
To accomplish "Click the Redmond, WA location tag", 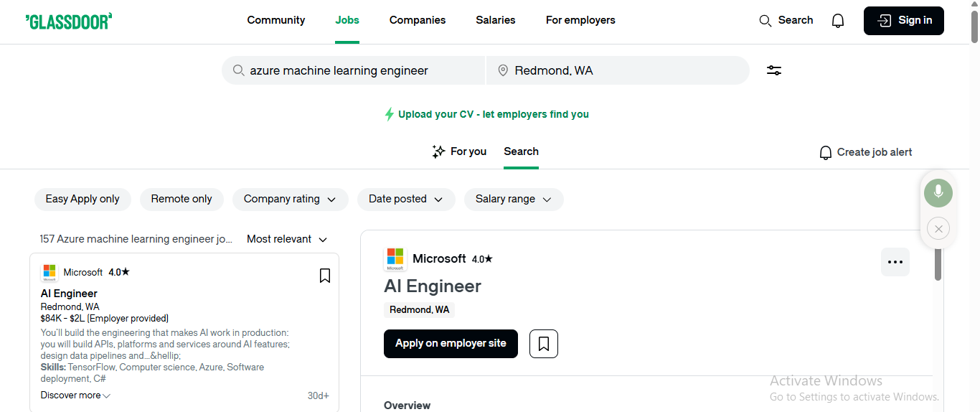I will [420, 310].
